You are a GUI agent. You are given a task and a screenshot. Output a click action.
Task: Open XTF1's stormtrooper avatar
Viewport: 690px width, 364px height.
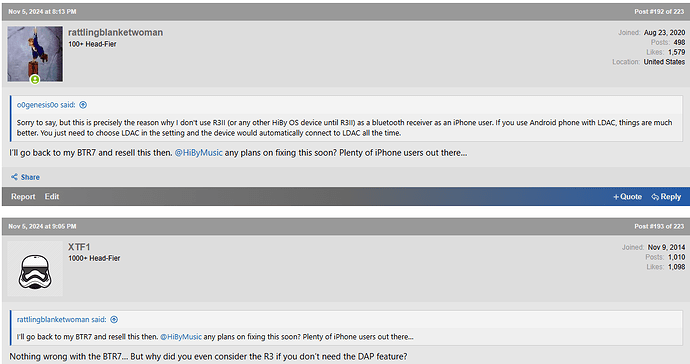tap(35, 268)
